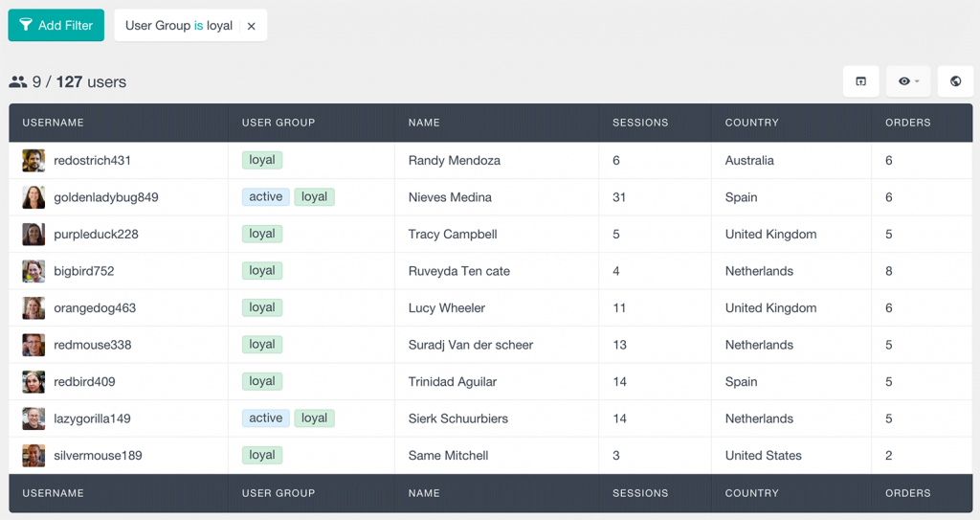Click the User Group is loyal filter chip
Viewport: 980px width, 520px height.
[178, 26]
